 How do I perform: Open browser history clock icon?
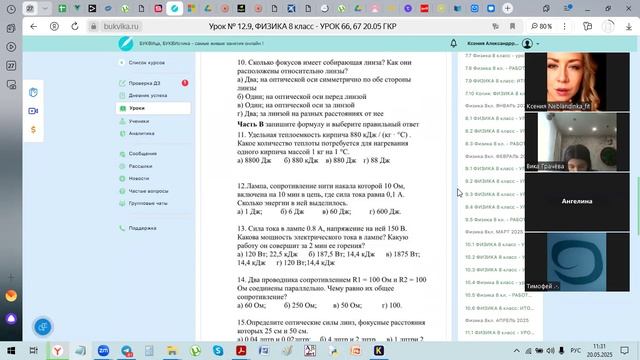tap(11, 9)
